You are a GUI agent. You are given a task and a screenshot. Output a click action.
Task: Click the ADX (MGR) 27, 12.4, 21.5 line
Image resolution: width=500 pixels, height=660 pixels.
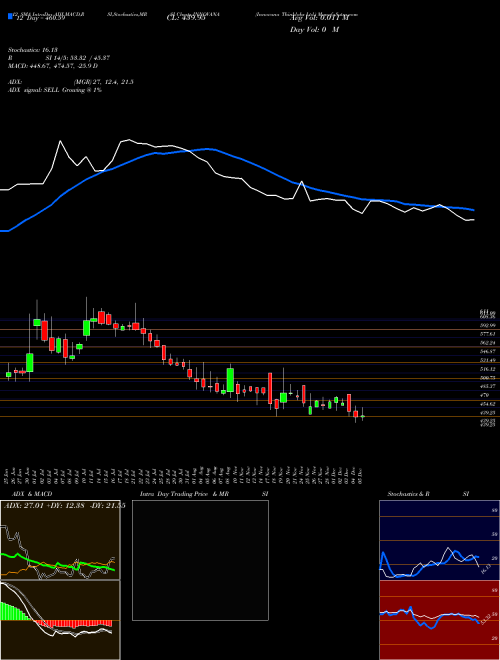[71, 82]
